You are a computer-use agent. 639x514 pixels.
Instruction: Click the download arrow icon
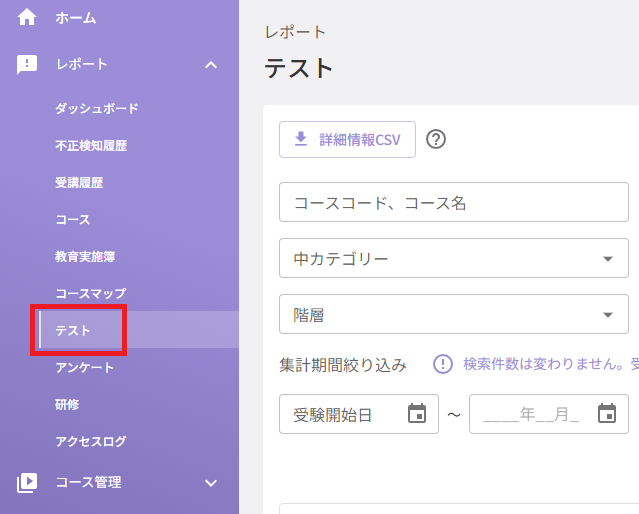[301, 139]
